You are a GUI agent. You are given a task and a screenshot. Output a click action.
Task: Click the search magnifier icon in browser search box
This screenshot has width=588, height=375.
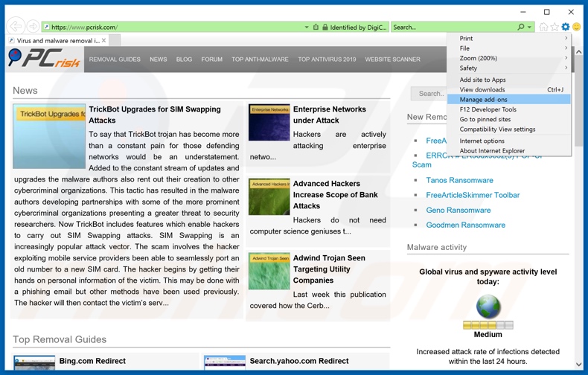pos(521,27)
